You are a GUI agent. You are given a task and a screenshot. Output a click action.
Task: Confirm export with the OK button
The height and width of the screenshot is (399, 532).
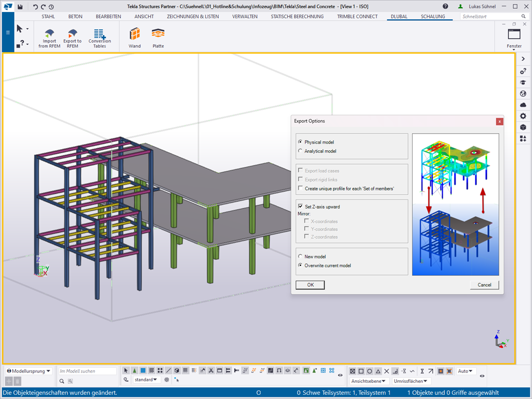(310, 285)
